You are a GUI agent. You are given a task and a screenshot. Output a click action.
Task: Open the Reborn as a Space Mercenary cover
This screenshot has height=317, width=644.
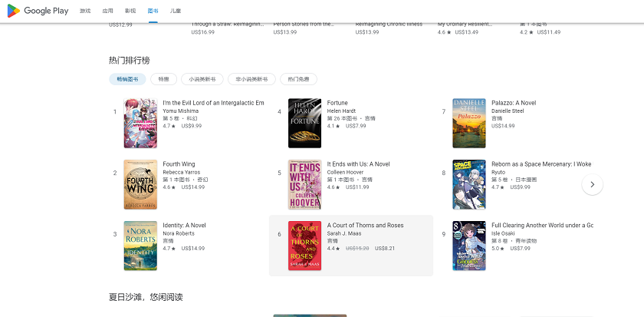tap(469, 185)
